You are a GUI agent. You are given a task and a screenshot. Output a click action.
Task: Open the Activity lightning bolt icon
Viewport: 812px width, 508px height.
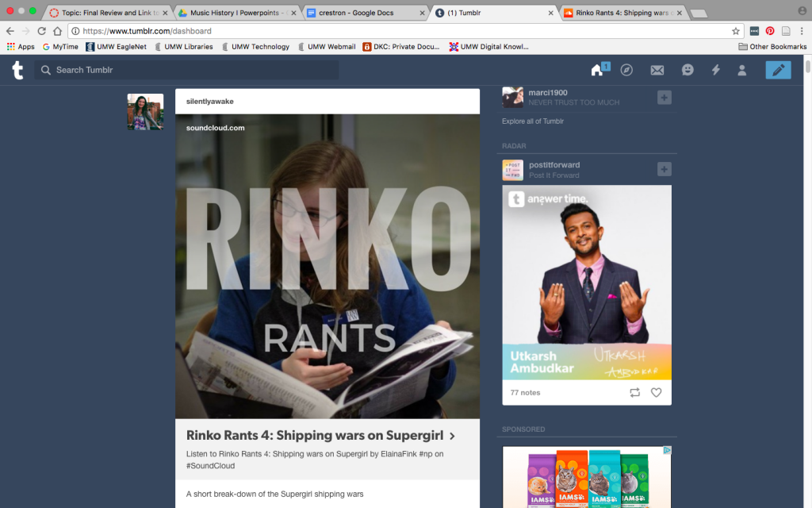click(716, 70)
